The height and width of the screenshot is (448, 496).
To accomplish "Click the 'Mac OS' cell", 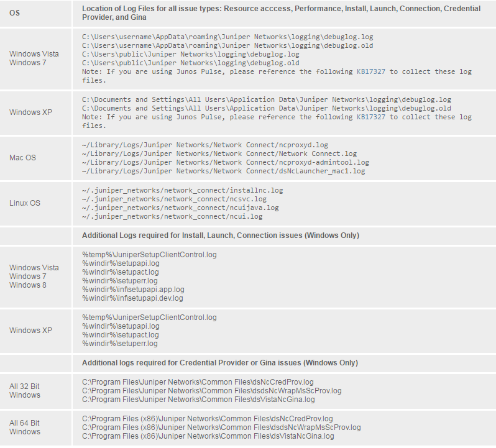I will point(36,158).
